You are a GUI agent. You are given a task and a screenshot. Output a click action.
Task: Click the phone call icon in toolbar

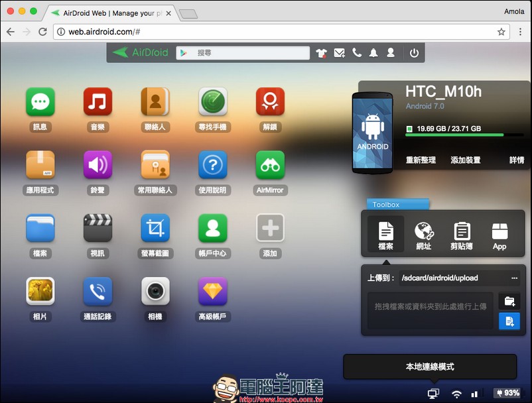click(x=357, y=52)
